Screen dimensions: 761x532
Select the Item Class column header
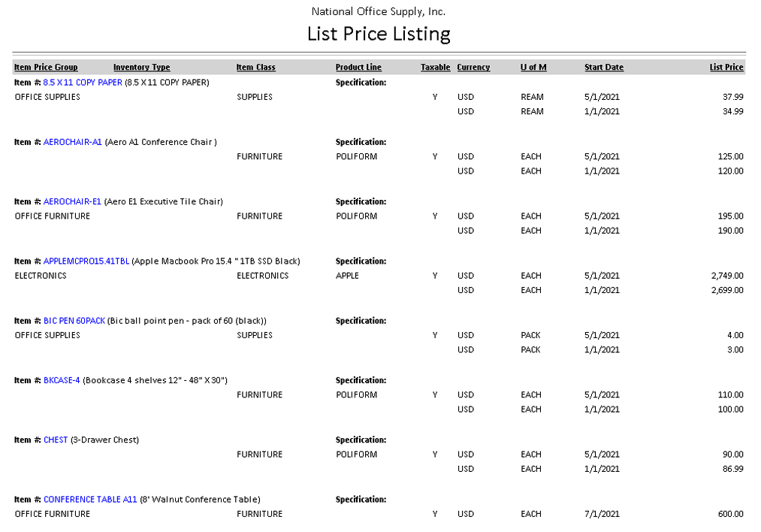255,68
